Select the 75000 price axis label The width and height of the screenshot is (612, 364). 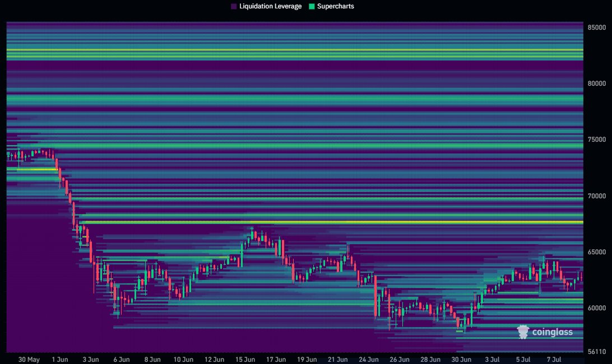click(597, 139)
